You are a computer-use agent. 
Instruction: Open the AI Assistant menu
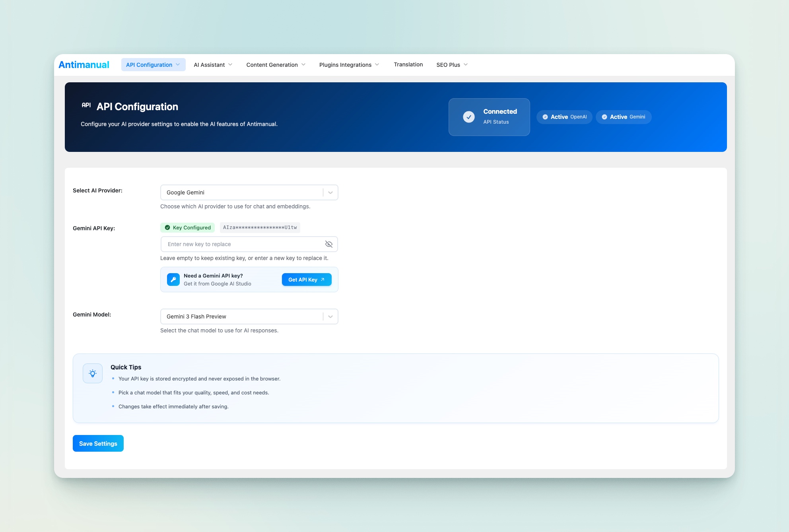[213, 65]
